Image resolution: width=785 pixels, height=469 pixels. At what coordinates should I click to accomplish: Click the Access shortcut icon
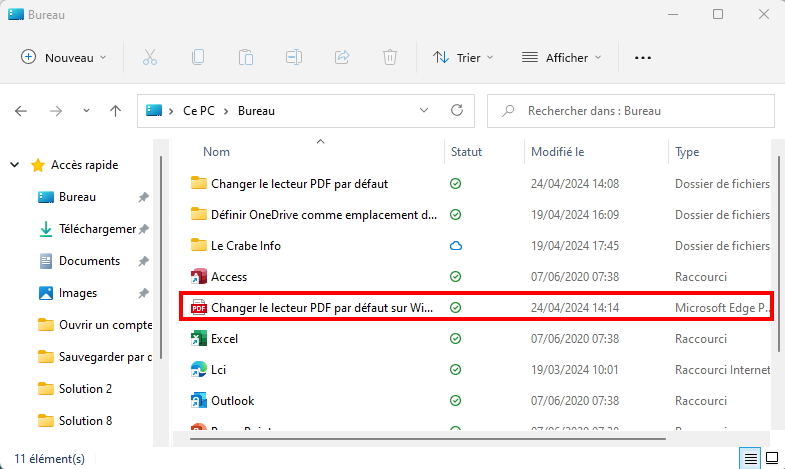pos(199,277)
